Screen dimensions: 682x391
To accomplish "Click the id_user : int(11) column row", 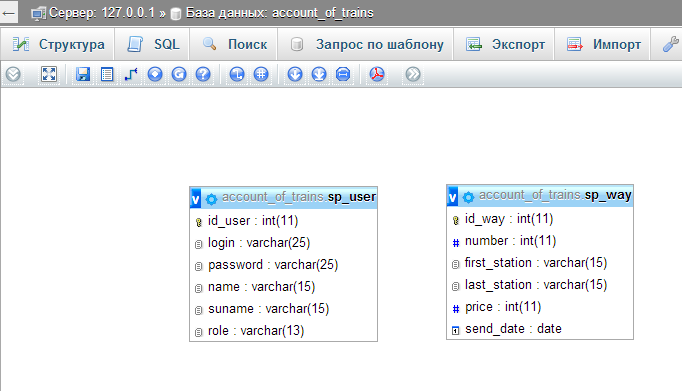I will point(284,221).
